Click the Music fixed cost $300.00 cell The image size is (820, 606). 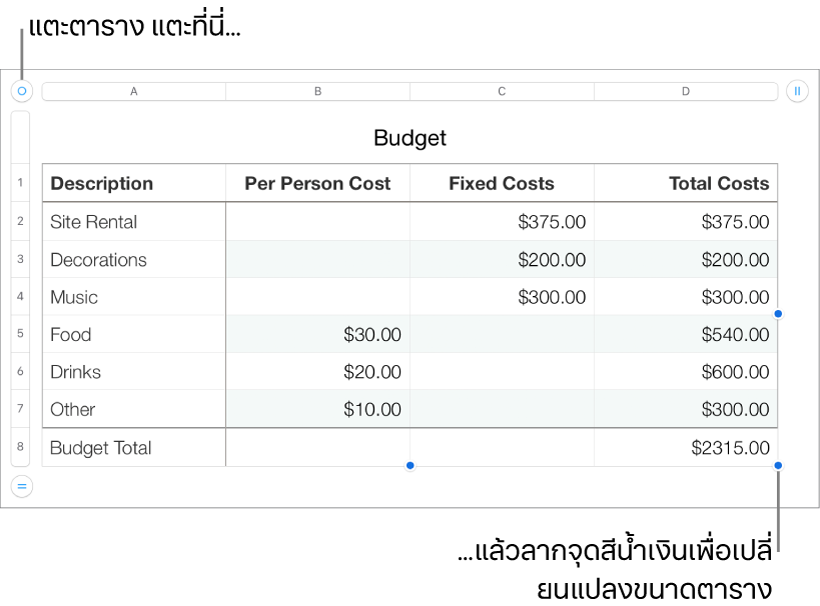tap(502, 297)
